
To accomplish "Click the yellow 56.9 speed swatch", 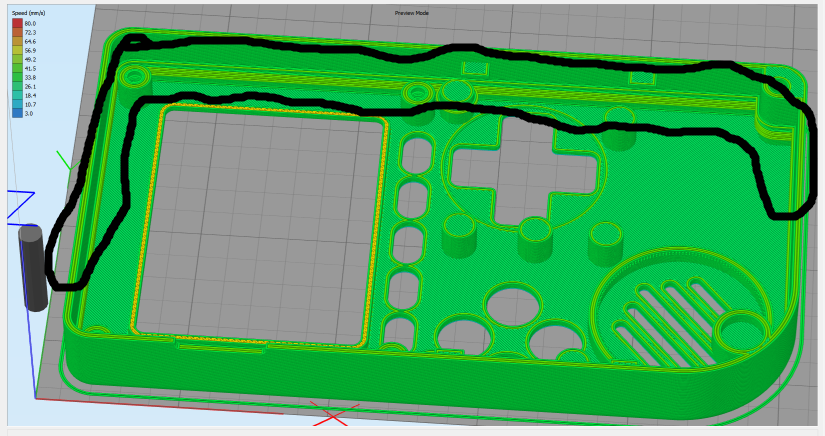I will click(x=17, y=50).
